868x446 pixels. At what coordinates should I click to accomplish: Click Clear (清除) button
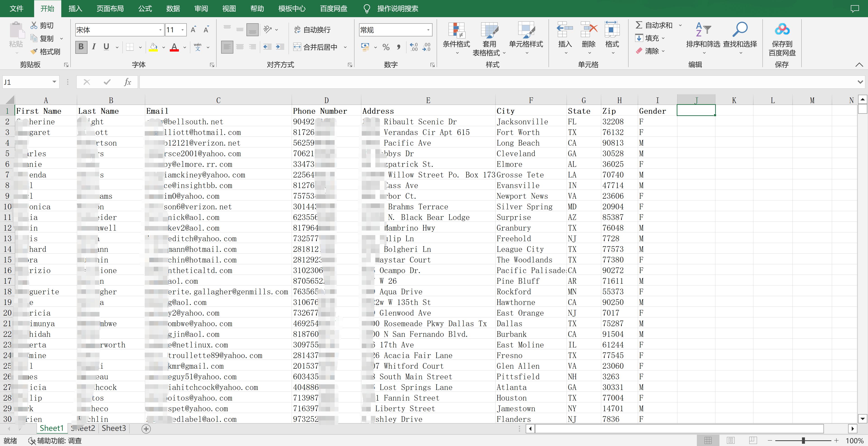[647, 51]
